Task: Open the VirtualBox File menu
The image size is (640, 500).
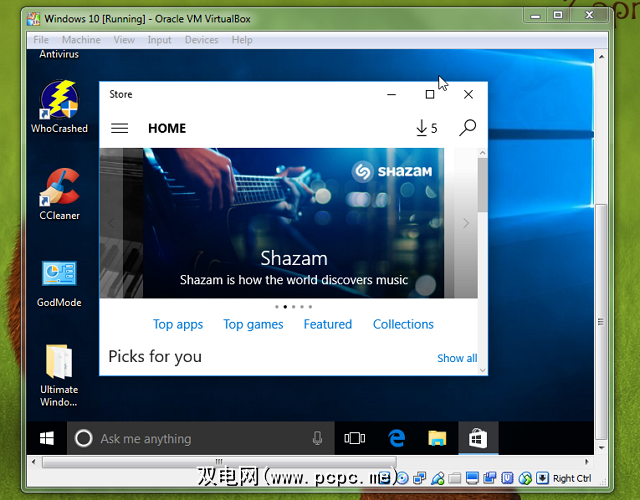Action: 41,40
